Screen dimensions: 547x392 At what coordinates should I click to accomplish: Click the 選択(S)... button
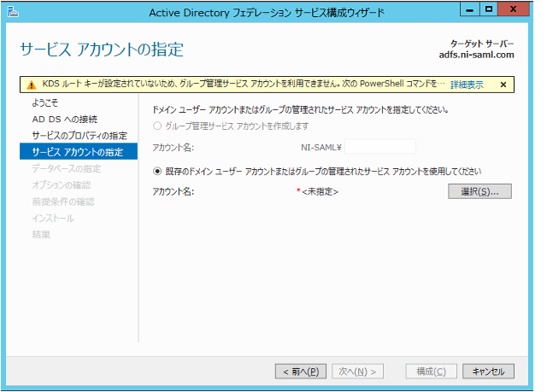point(479,191)
